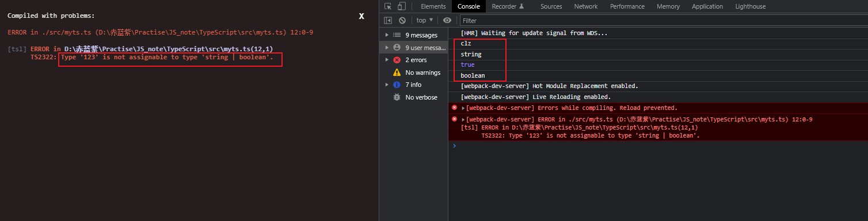
Task: Click the verbose bug icon
Action: (x=397, y=97)
